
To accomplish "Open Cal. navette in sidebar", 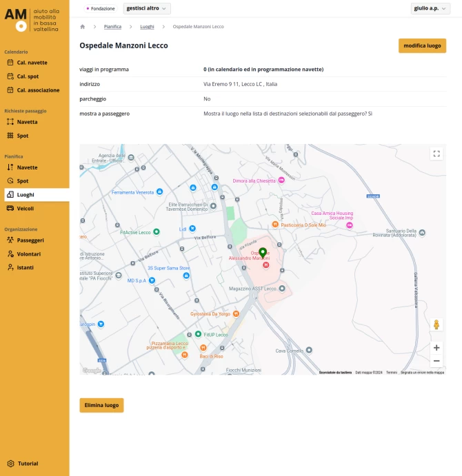I will (32, 63).
